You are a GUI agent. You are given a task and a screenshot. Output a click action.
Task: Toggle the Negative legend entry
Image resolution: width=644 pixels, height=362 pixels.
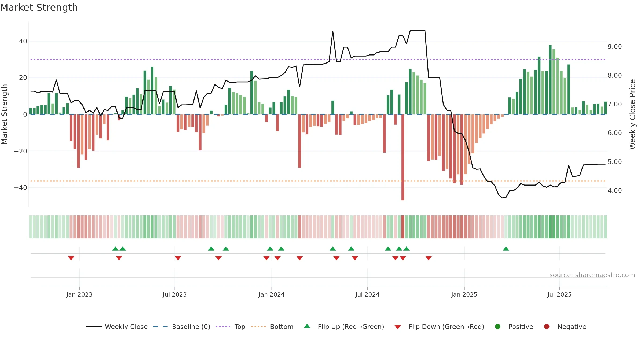(x=565, y=327)
